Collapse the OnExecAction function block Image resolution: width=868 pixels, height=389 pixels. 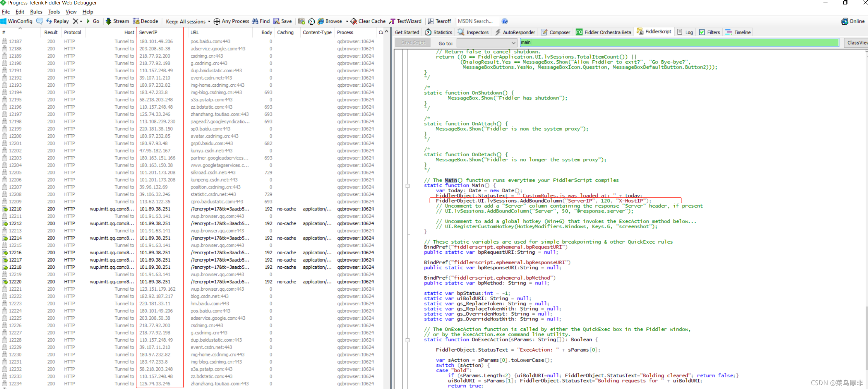tap(408, 340)
